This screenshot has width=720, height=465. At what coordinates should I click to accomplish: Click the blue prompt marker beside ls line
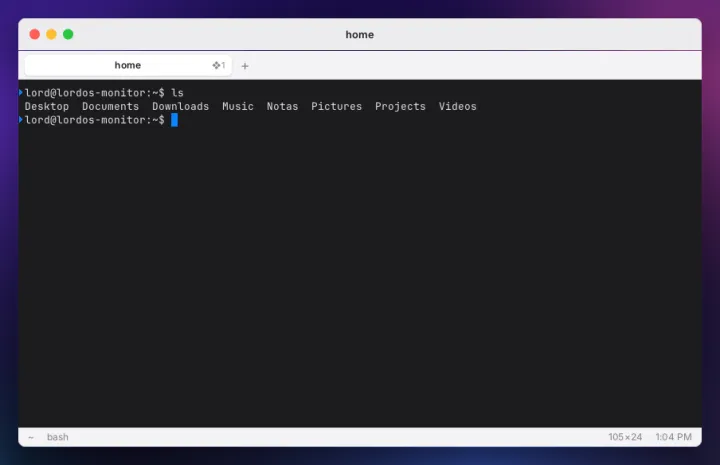(x=21, y=93)
